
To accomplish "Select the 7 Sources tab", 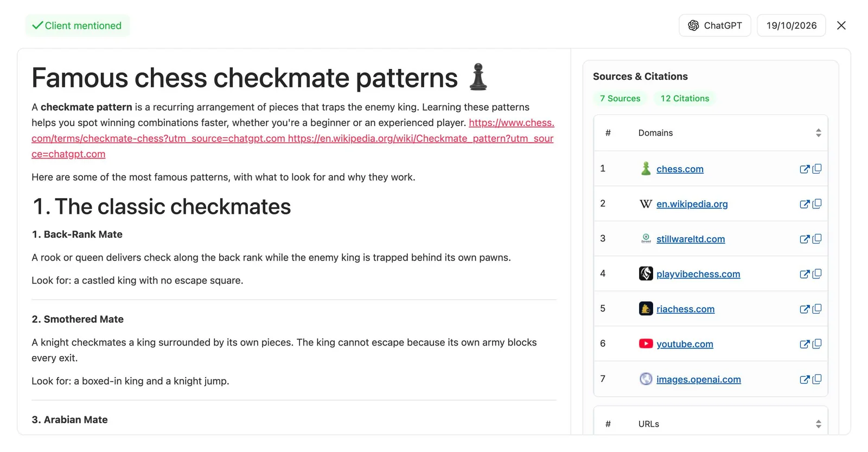I will point(620,98).
